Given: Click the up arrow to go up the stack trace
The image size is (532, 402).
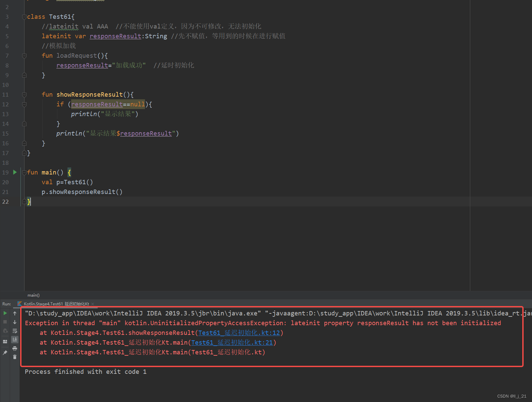Looking at the screenshot, I should (15, 313).
